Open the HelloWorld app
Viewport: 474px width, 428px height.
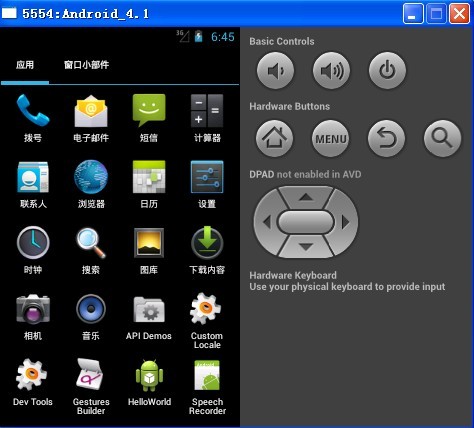149,383
